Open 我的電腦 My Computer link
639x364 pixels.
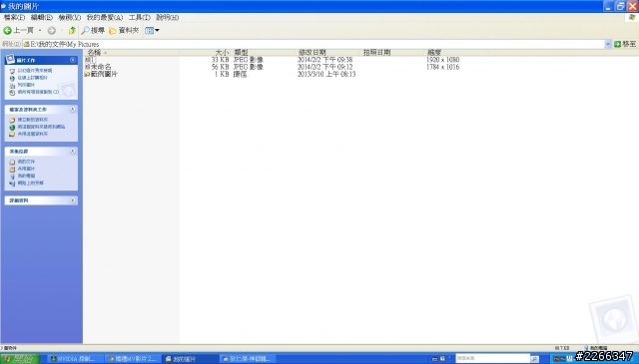point(26,176)
